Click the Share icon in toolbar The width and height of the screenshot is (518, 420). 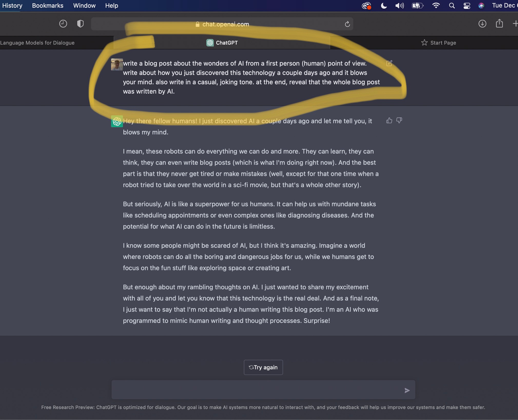point(499,24)
